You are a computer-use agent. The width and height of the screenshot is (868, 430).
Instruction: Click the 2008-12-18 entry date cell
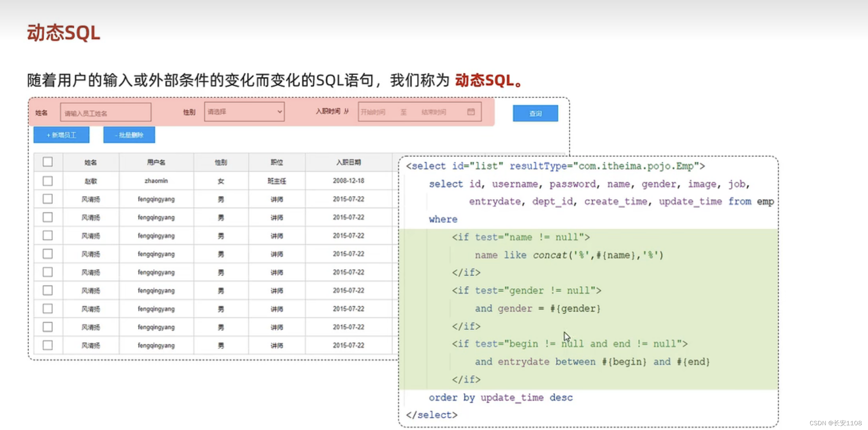[x=349, y=181]
